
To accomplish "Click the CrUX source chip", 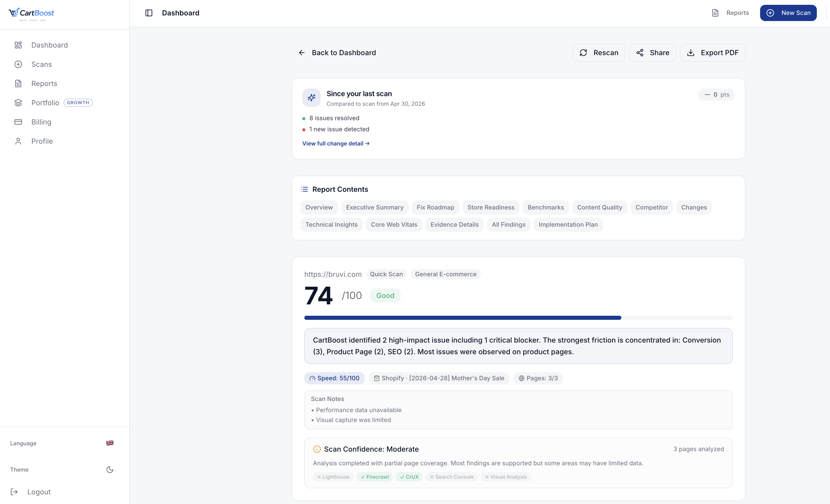I will click(x=409, y=477).
